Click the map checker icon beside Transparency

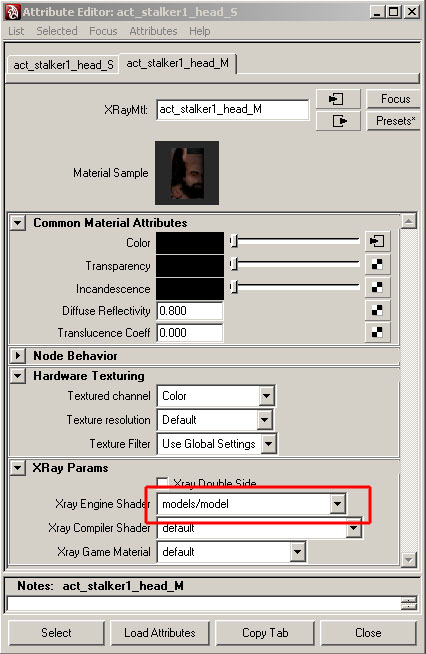tap(377, 264)
